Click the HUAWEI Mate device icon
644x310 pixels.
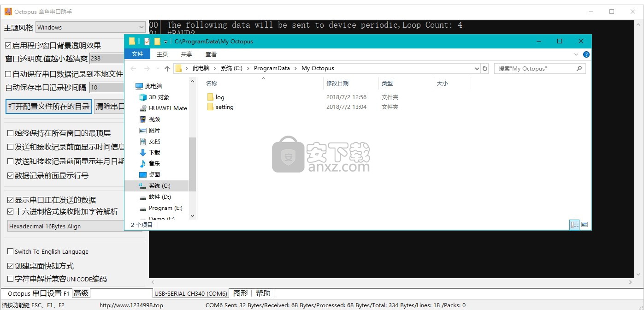click(143, 108)
